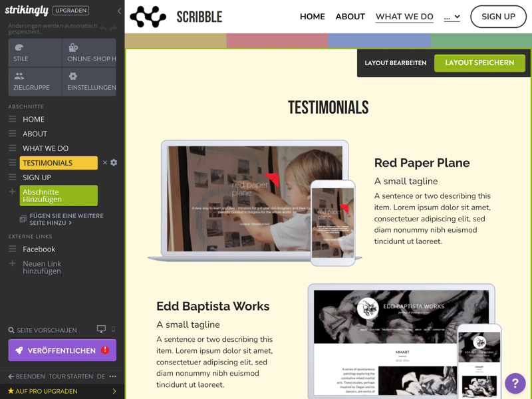Open the Zielgruppe audience panel

(35, 81)
